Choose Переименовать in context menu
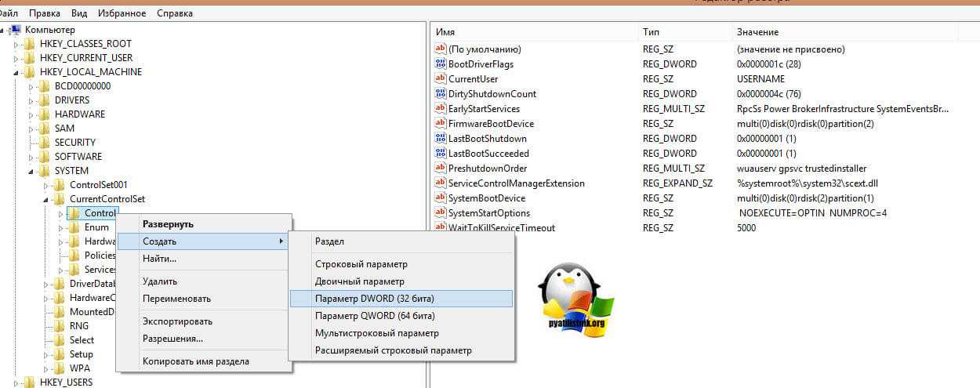The image size is (980, 388). click(x=204, y=299)
